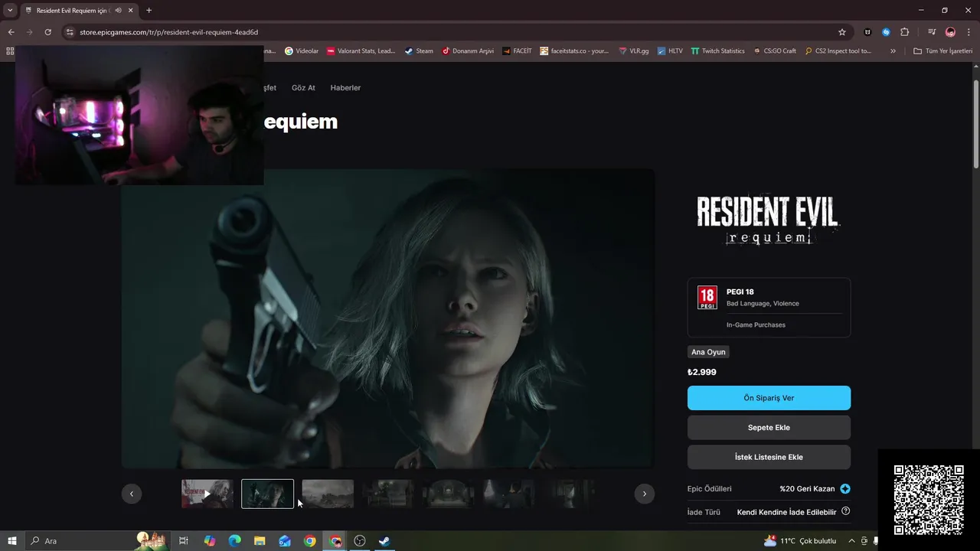Open the VLR.gg bookmark
Screen dimensions: 980x551
pos(633,51)
